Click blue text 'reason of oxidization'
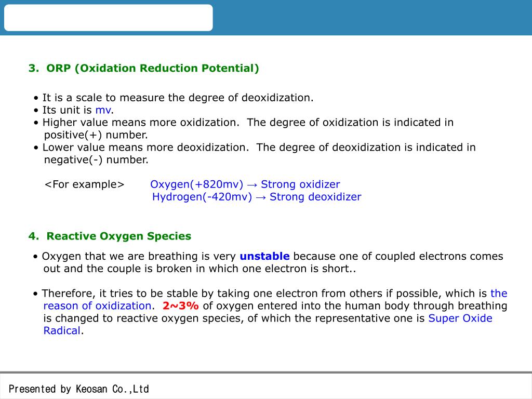This screenshot has width=532, height=399. coord(97,306)
